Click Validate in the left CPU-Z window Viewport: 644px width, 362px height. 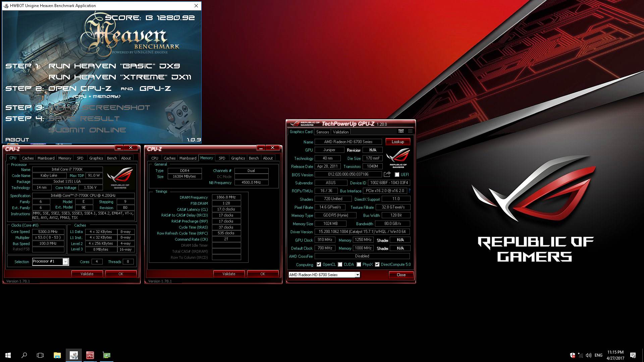pos(87,274)
